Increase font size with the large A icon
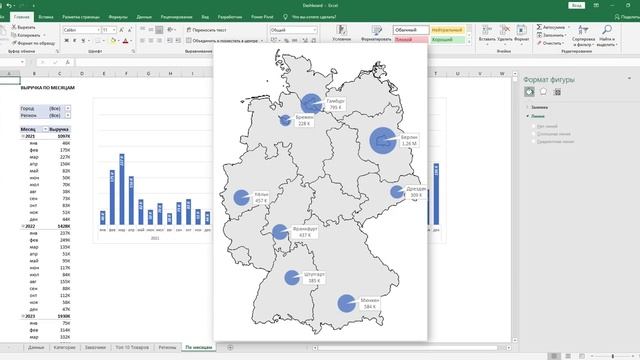This screenshot has width=640, height=360. pyautogui.click(x=121, y=30)
